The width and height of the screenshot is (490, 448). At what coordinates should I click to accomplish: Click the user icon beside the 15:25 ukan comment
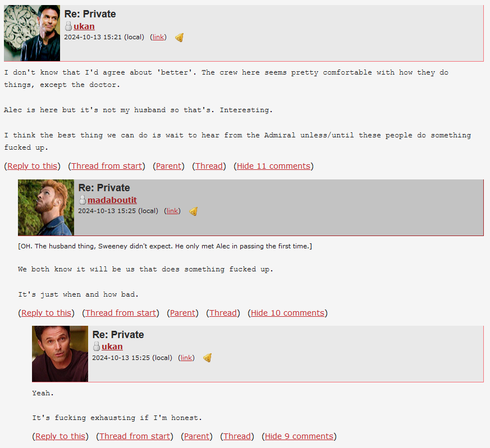pyautogui.click(x=97, y=347)
